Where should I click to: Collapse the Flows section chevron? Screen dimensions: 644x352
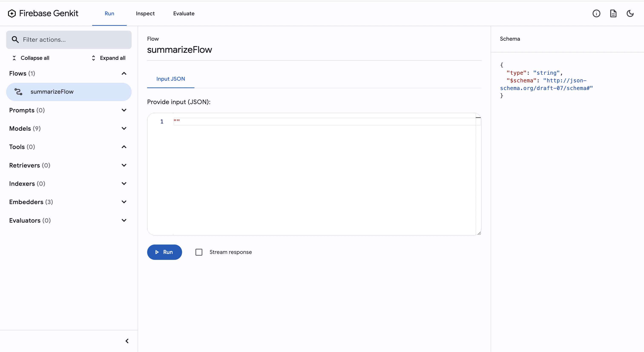click(124, 73)
